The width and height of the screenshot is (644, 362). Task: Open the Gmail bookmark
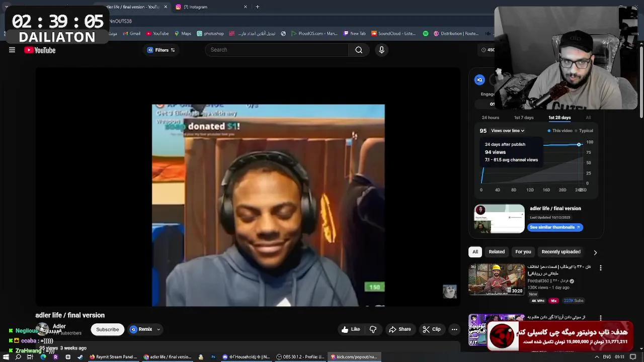[x=131, y=34]
